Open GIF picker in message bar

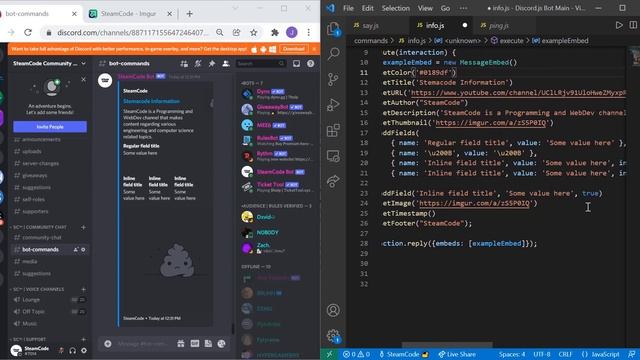(x=195, y=344)
